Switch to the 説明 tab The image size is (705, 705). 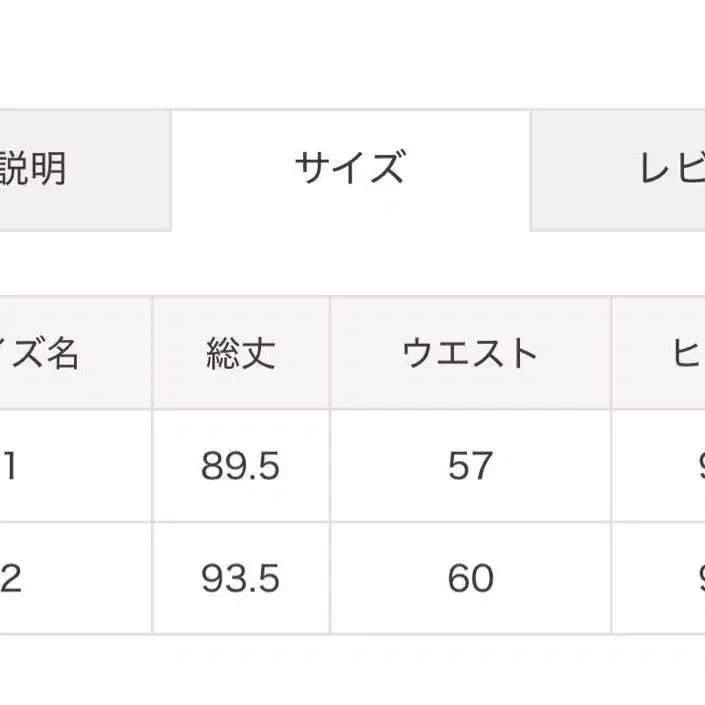pos(60,169)
